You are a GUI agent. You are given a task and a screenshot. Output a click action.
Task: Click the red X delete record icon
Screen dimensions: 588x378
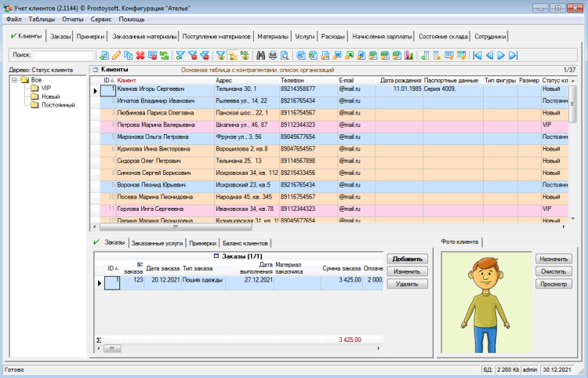pos(140,55)
